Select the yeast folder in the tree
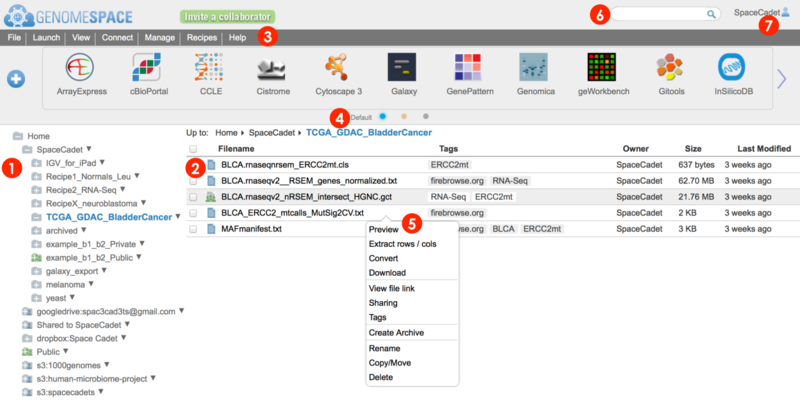800x400 pixels. click(56, 297)
